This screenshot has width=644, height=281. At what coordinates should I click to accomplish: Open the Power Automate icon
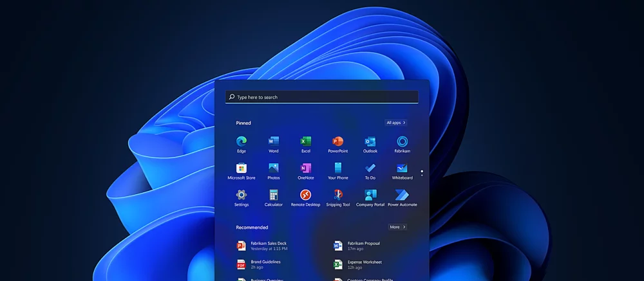[x=402, y=195]
